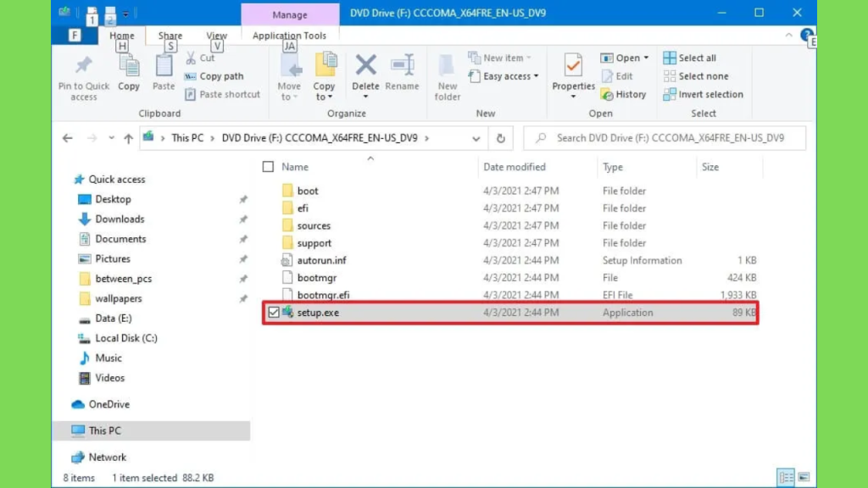Click the Cut scissors command
This screenshot has height=488, width=868.
[x=200, y=58]
